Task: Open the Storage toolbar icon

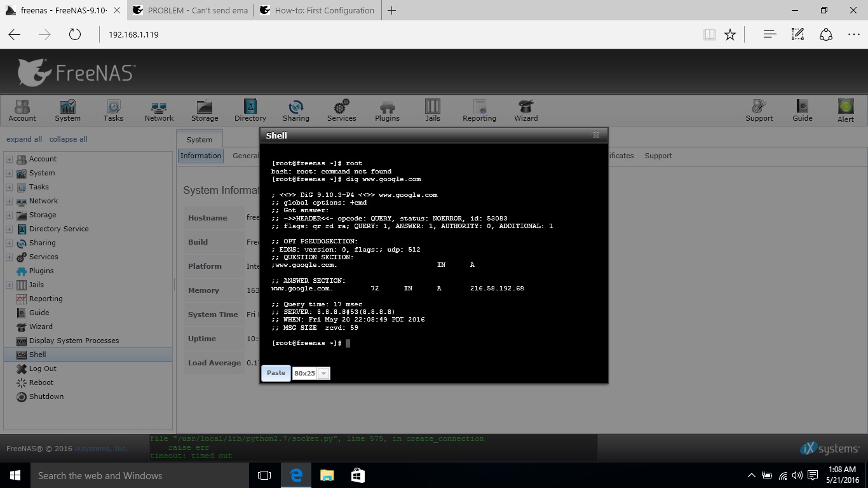Action: pyautogui.click(x=205, y=110)
